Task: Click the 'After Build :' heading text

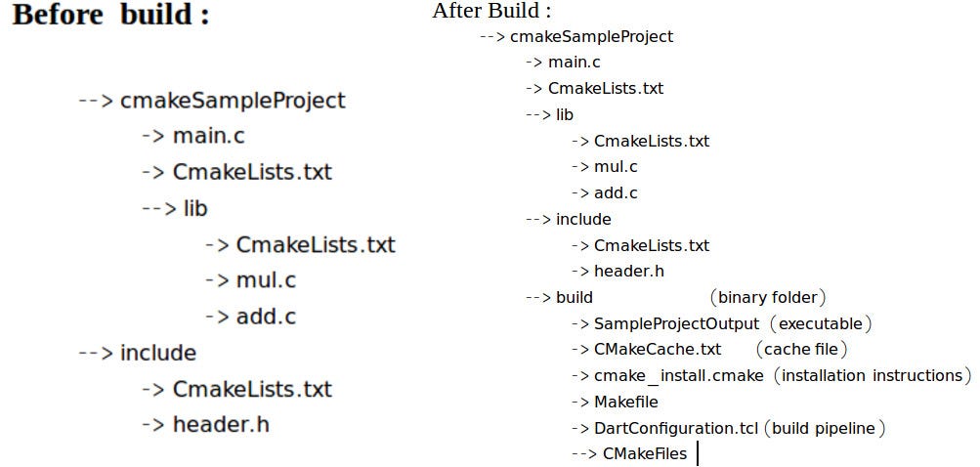Action: click(x=491, y=11)
